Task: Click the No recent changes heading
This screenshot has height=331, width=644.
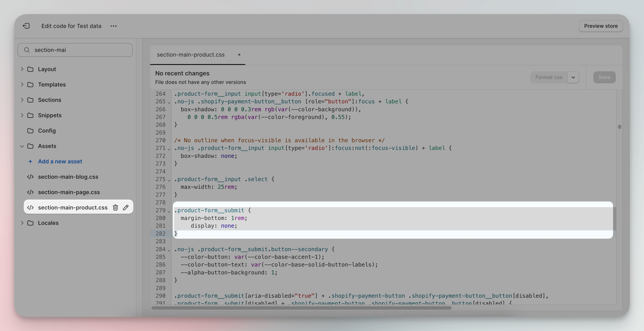Action: (182, 73)
